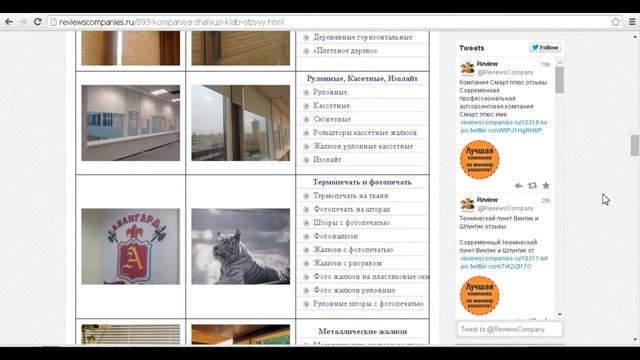Click the 18h timestamp on first tweet
Image resolution: width=640 pixels, height=360 pixels.
coord(546,64)
